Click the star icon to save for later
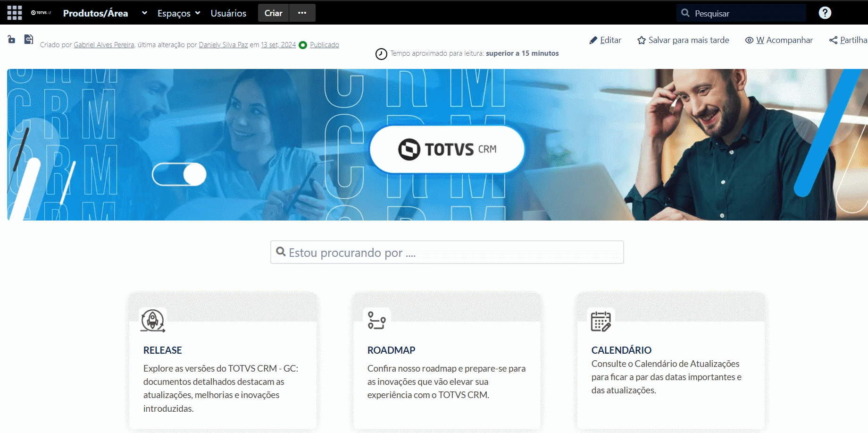 pos(642,40)
